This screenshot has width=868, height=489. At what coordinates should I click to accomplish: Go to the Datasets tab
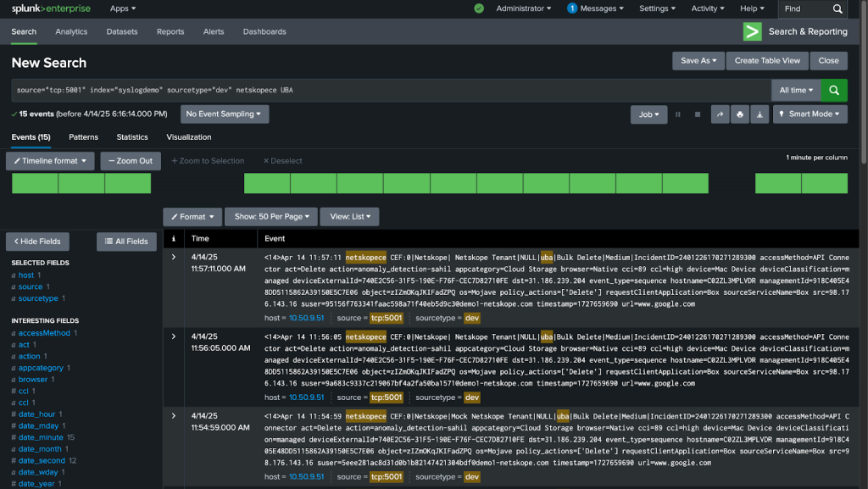[122, 31]
